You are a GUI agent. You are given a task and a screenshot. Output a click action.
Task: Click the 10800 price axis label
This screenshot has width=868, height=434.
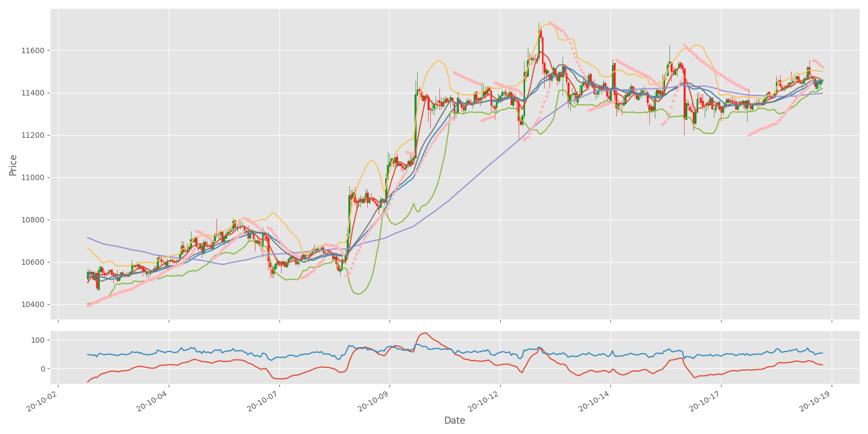click(34, 220)
